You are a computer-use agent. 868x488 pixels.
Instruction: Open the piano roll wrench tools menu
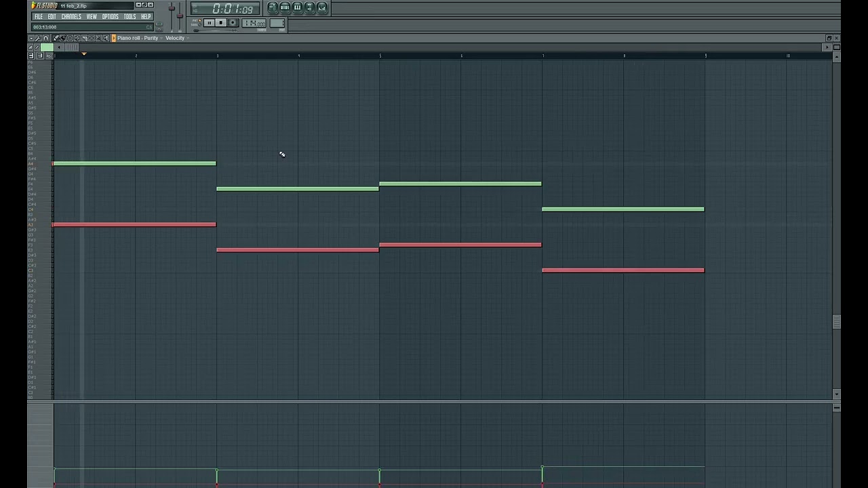38,38
